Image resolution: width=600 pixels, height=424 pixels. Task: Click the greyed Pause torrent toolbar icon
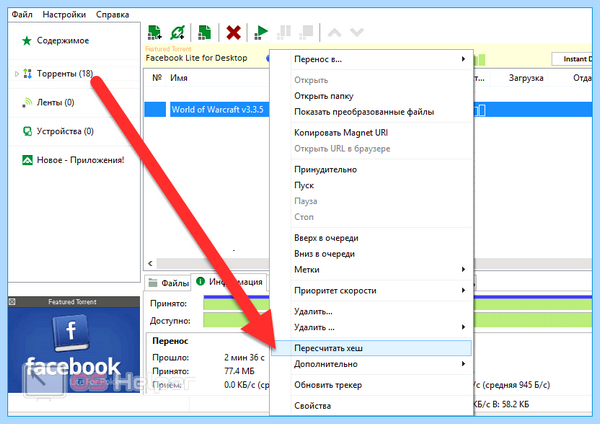284,33
